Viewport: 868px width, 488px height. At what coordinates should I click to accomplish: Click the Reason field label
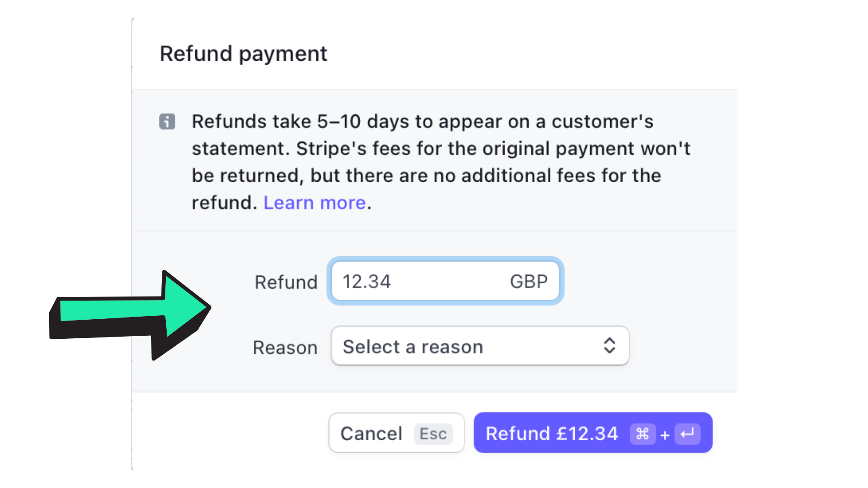click(285, 348)
